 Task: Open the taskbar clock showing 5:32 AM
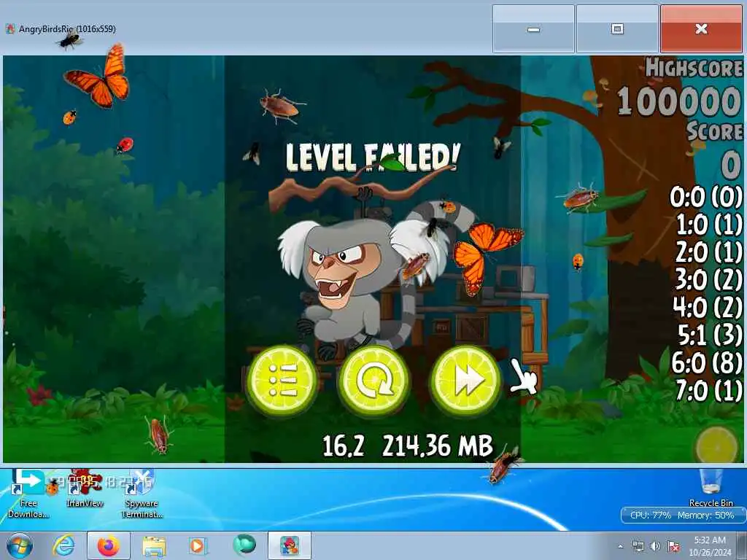coord(710,546)
